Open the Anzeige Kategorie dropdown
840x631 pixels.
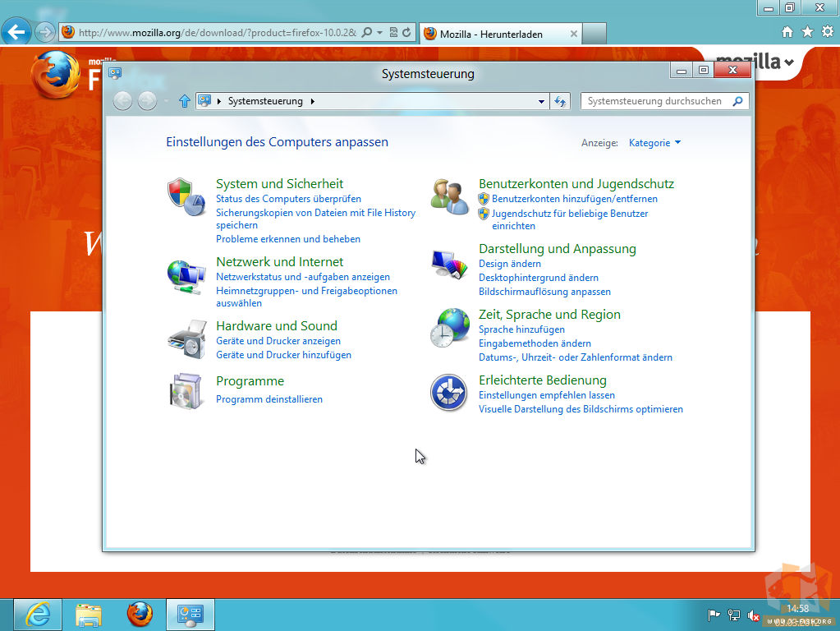[x=654, y=143]
